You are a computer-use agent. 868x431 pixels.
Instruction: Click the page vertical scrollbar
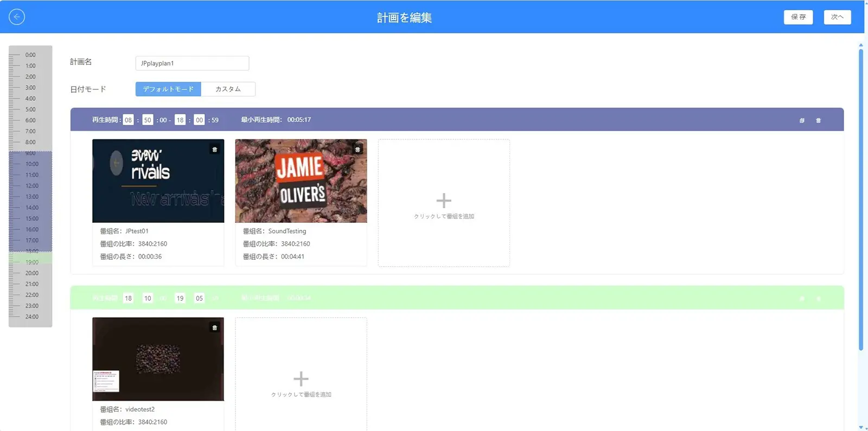[860, 200]
